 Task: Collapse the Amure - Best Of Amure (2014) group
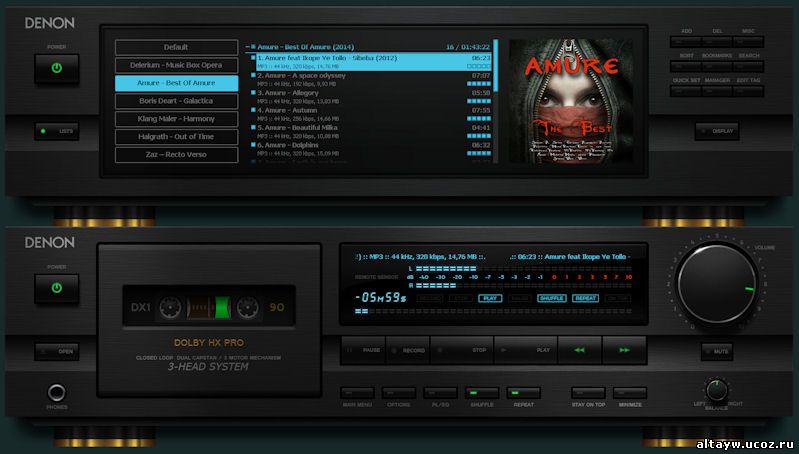pos(248,47)
